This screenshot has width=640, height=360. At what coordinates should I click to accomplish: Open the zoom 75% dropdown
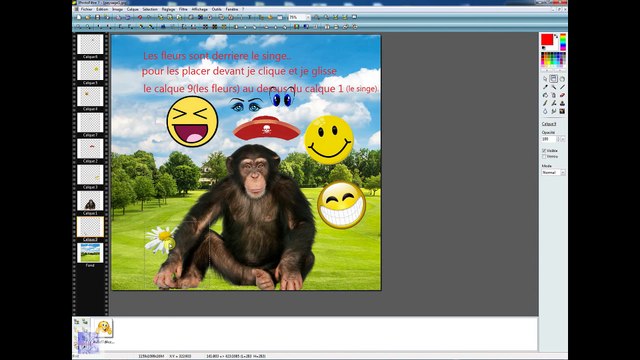coord(308,17)
